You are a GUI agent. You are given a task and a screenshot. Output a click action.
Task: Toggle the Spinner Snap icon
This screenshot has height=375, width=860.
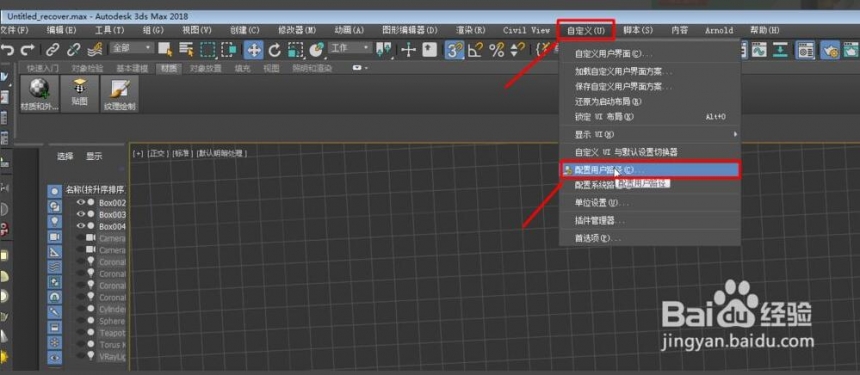(517, 50)
